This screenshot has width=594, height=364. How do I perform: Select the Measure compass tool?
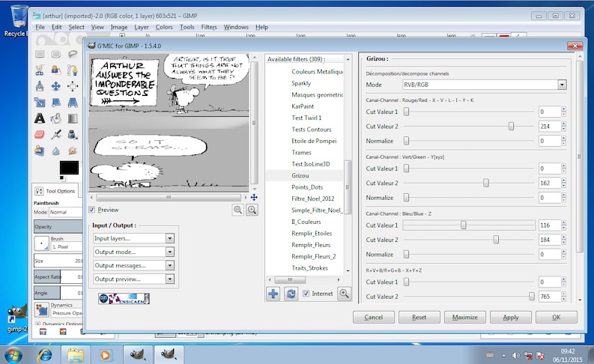click(40, 86)
